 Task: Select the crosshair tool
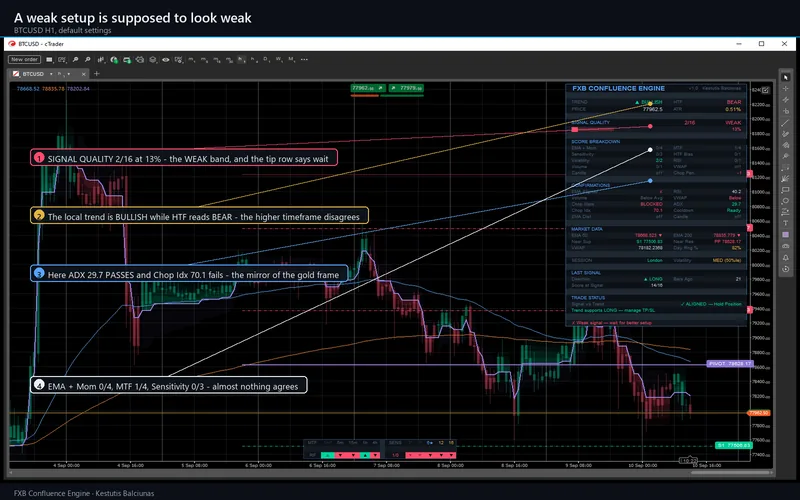point(786,88)
